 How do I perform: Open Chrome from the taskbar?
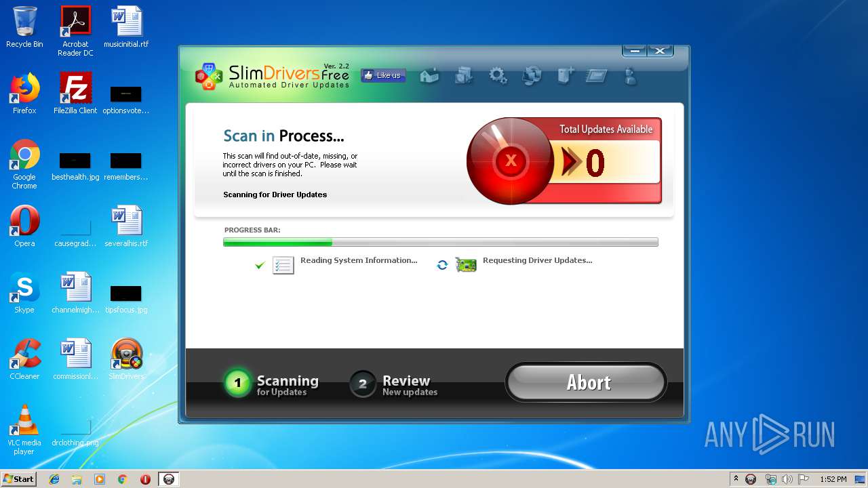[122, 479]
